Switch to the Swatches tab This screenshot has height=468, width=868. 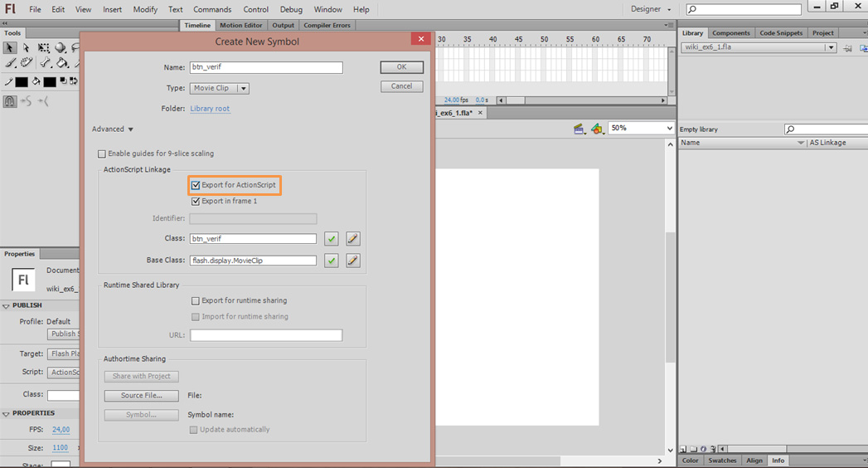click(x=721, y=461)
